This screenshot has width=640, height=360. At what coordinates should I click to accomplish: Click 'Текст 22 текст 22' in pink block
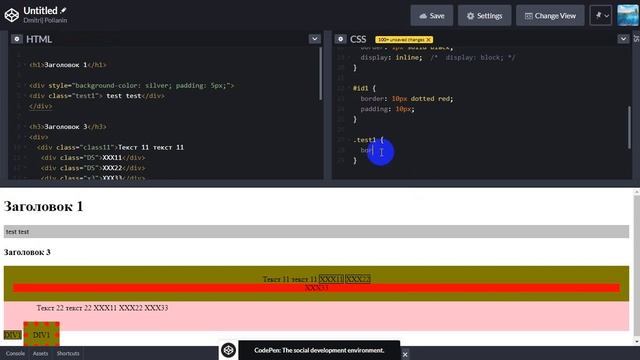pyautogui.click(x=64, y=308)
